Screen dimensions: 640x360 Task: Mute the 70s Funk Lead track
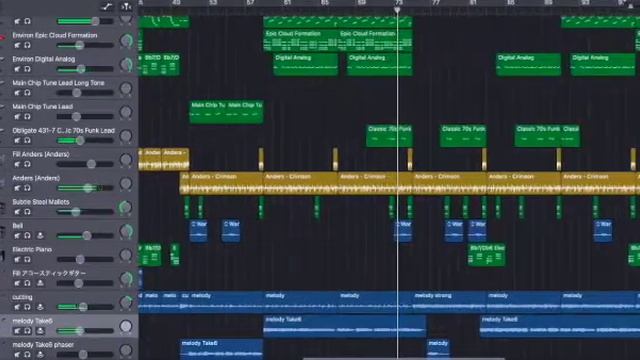(x=17, y=140)
